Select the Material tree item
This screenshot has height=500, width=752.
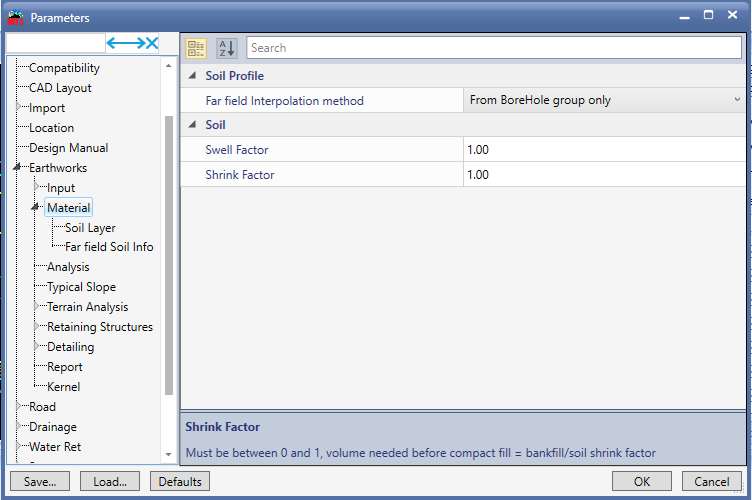[x=69, y=208]
